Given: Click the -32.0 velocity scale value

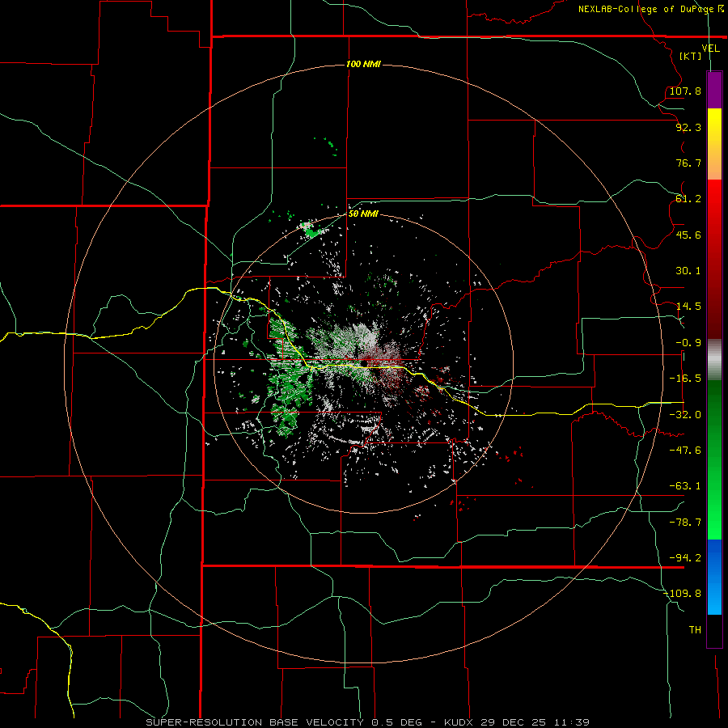Looking at the screenshot, I should click(685, 415).
